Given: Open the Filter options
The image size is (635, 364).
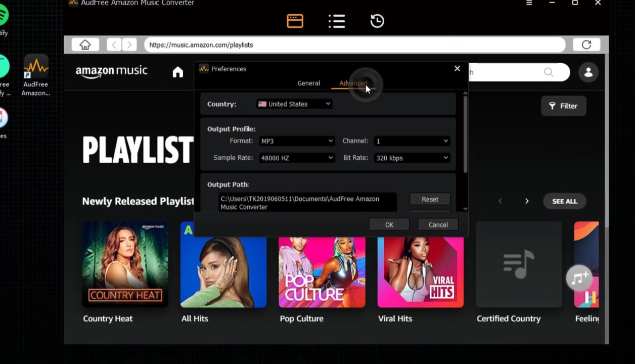Looking at the screenshot, I should tap(563, 106).
